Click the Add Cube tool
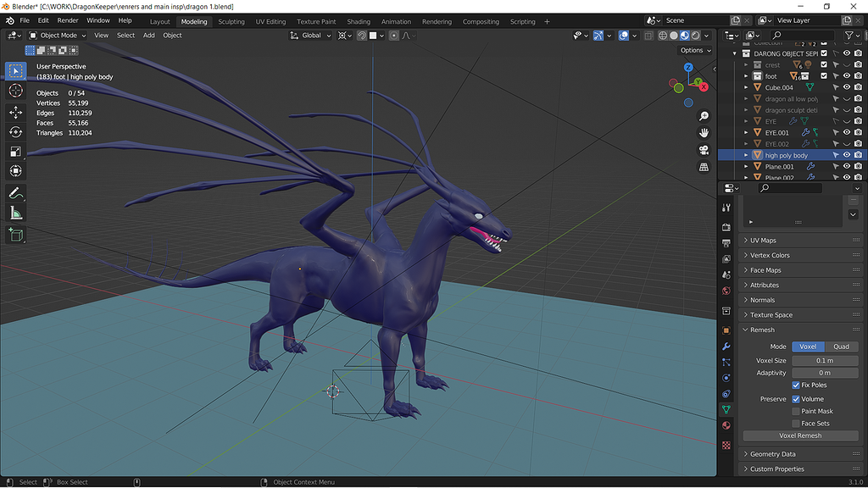Screen dimensions: 868x488 [x=16, y=235]
